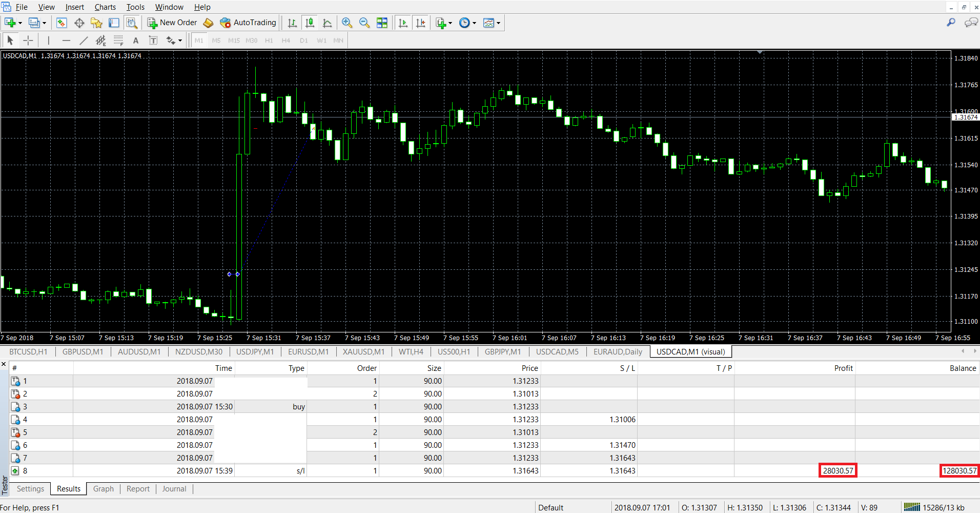Select the cursor arrow tool
Viewport: 980px width, 513px height.
(10, 40)
